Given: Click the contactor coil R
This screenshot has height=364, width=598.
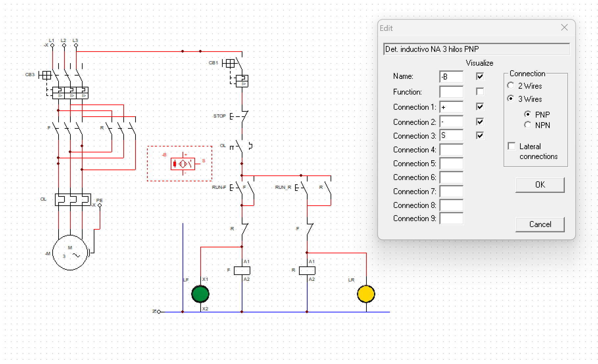Looking at the screenshot, I should click(x=307, y=270).
